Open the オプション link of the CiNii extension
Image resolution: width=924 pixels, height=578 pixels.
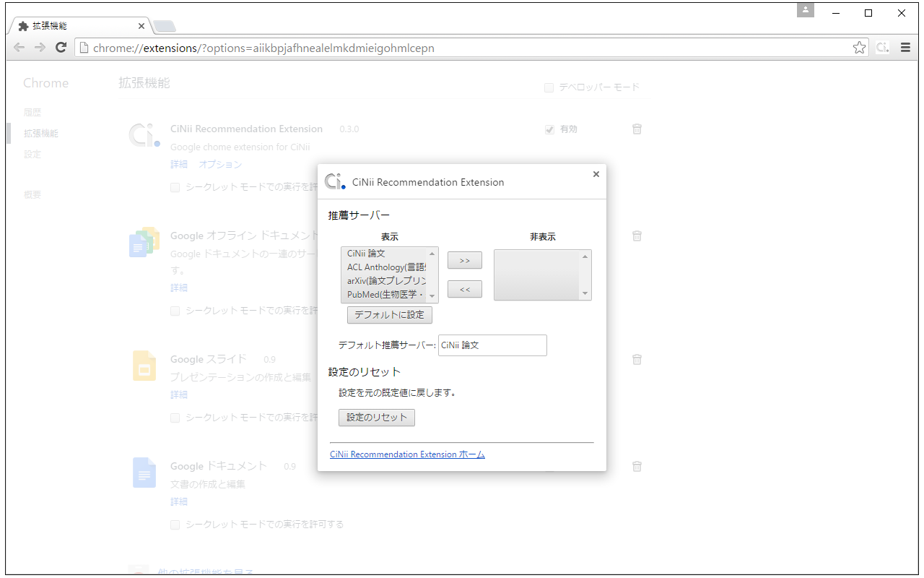(220, 165)
